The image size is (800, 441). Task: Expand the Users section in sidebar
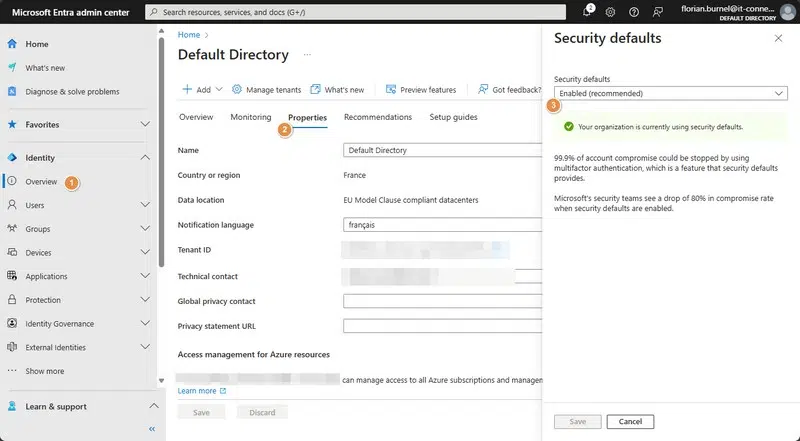click(145, 205)
